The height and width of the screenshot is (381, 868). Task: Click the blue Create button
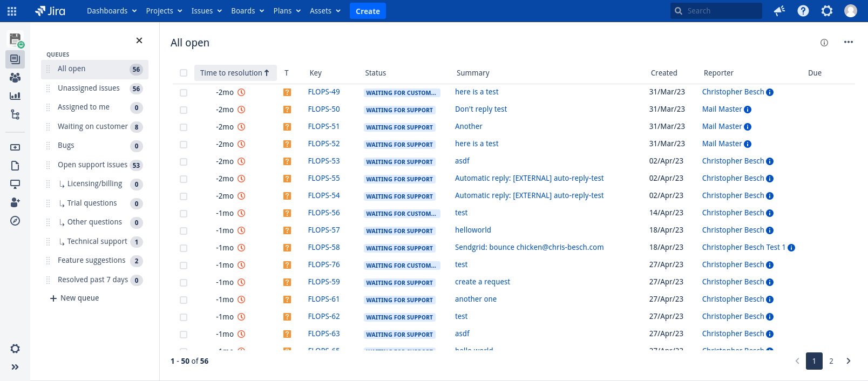pos(368,11)
